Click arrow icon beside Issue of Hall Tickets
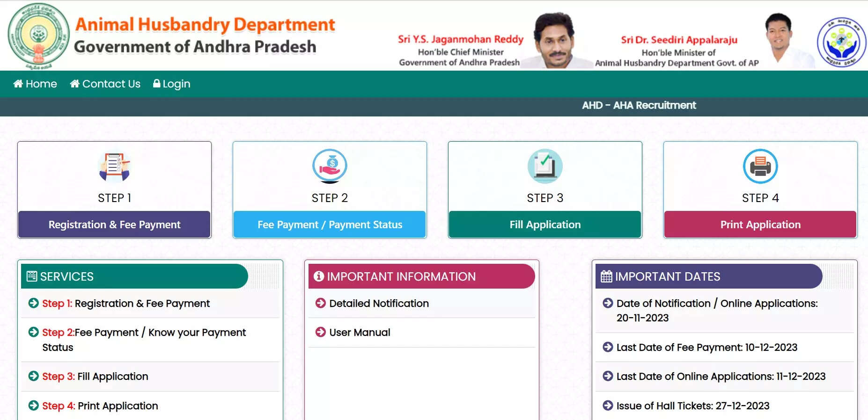The image size is (868, 420). (x=608, y=406)
